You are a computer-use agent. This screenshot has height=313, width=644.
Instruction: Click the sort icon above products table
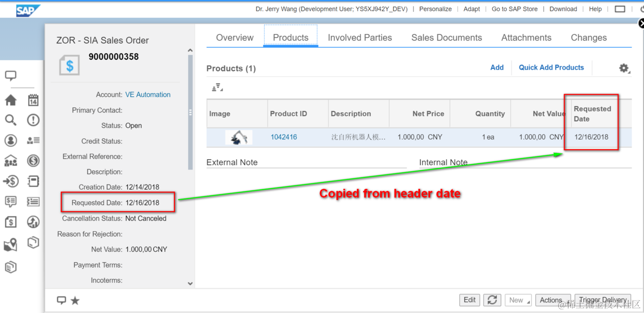[217, 87]
